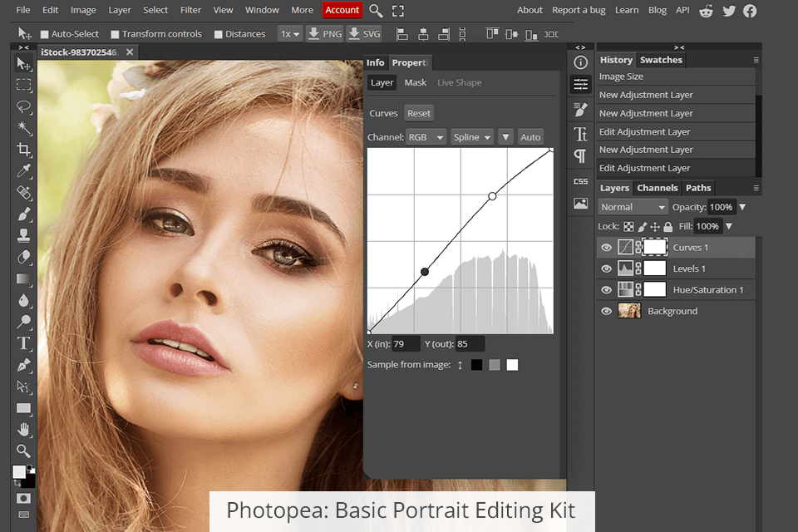Select the Type tool in the toolbar
Screen dimensions: 798x532
[x=23, y=343]
